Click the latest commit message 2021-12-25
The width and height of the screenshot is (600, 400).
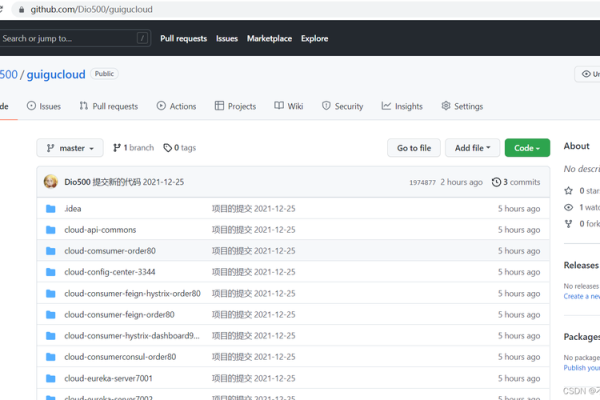click(138, 182)
